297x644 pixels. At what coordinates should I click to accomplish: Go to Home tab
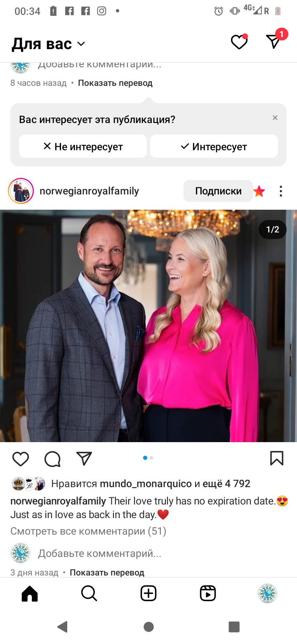tap(30, 594)
